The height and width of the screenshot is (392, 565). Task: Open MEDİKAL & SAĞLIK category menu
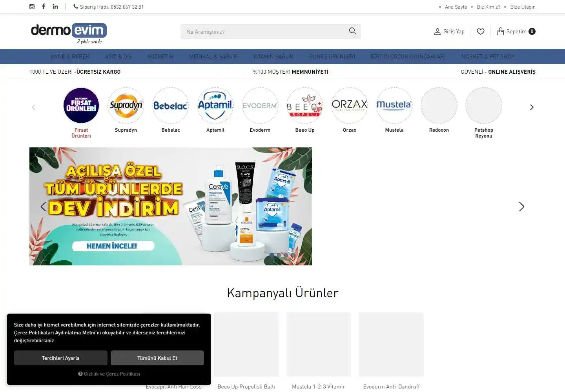tap(213, 56)
